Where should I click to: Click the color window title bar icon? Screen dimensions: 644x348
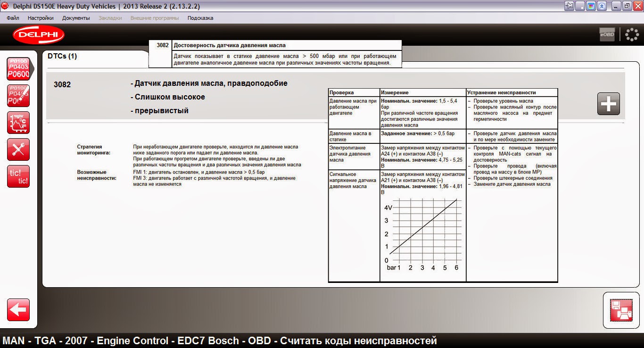tap(591, 6)
